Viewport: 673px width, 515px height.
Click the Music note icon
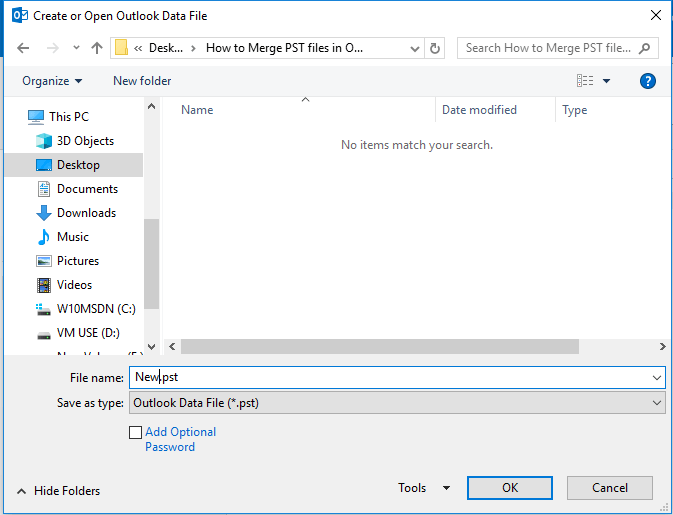[x=43, y=237]
